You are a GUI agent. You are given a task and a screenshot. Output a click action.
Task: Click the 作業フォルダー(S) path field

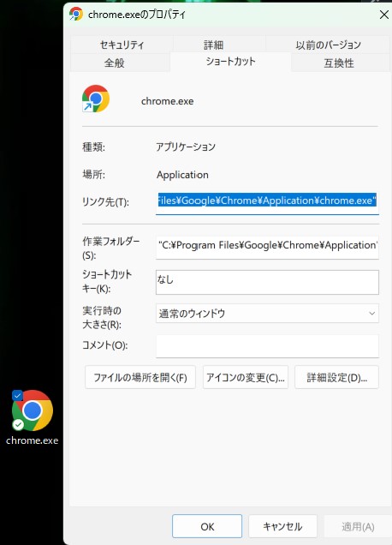267,247
